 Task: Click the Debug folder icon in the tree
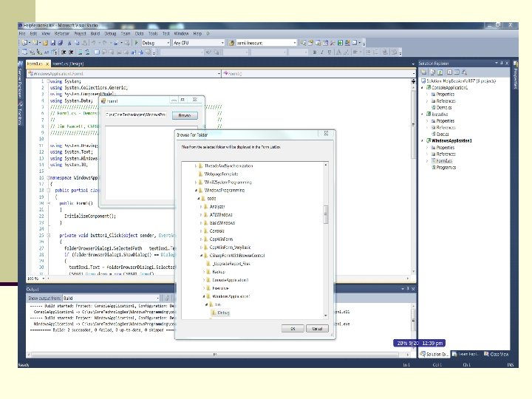point(214,313)
